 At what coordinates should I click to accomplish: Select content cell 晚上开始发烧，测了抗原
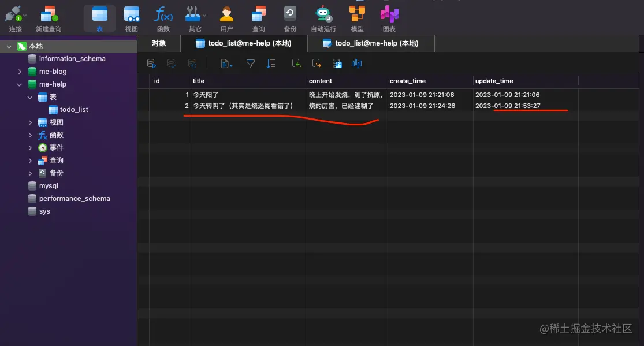348,95
